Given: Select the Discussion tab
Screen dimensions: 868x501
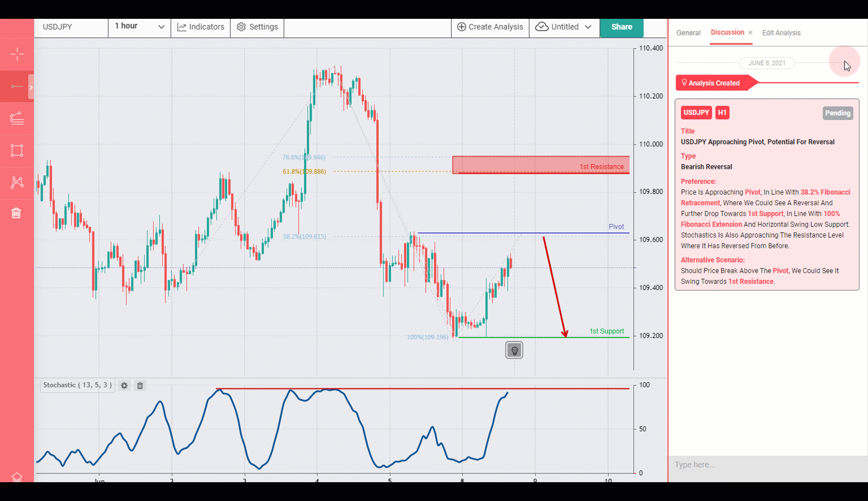Looking at the screenshot, I should coord(727,32).
